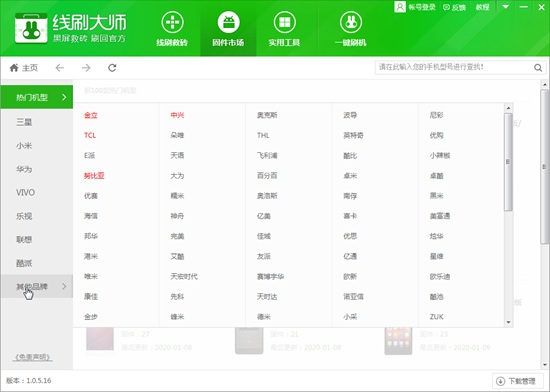Choose brand 诺亚信 in the popup
Screen dimensions: 550x392
pyautogui.click(x=353, y=297)
